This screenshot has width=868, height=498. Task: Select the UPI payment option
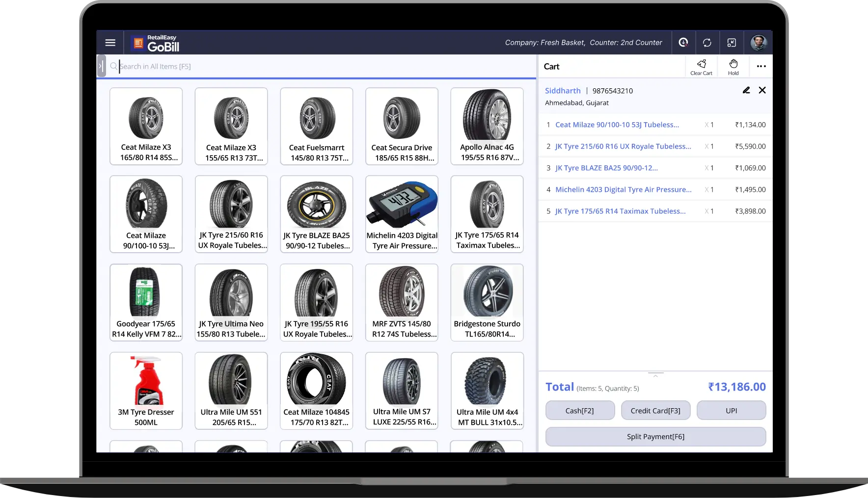pos(731,410)
